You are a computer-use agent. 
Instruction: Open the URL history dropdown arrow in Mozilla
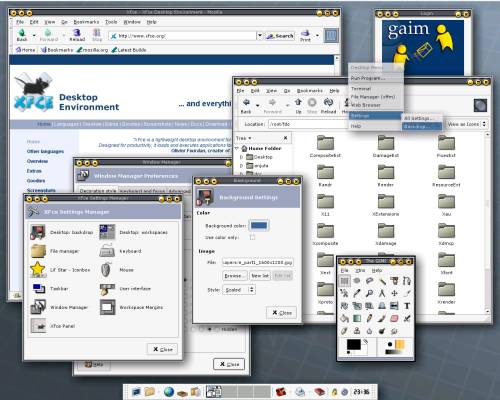pyautogui.click(x=260, y=35)
